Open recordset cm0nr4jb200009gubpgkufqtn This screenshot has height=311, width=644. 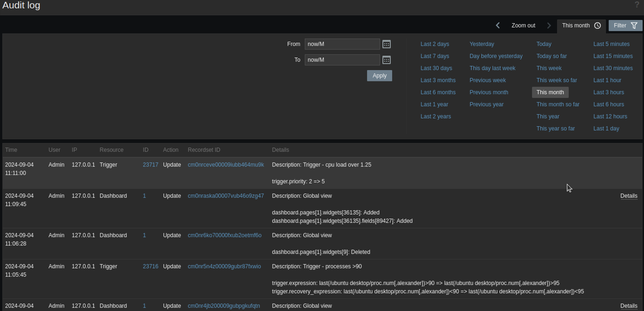pyautogui.click(x=224, y=306)
